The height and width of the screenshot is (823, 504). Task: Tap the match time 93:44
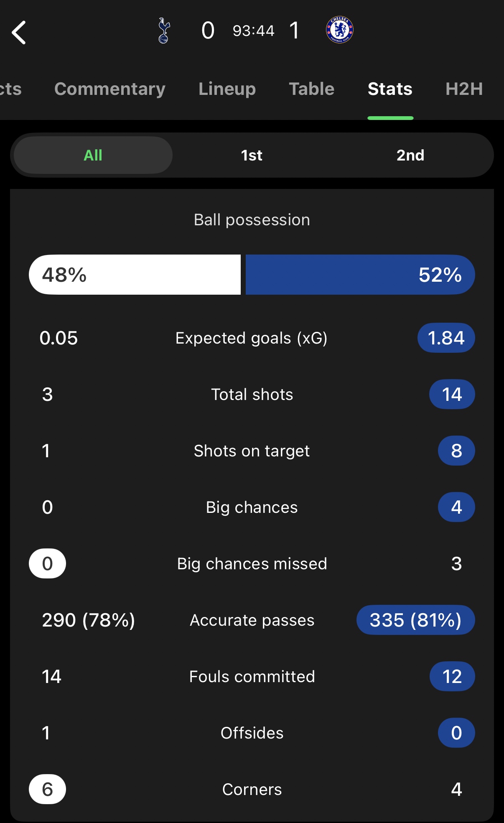click(253, 31)
